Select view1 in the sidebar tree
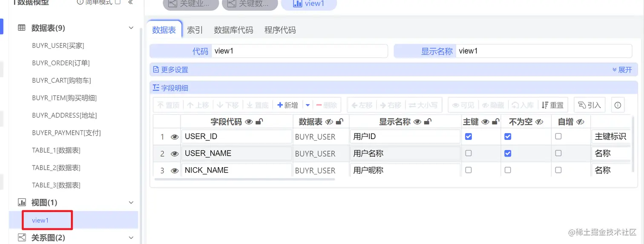 pyautogui.click(x=40, y=220)
